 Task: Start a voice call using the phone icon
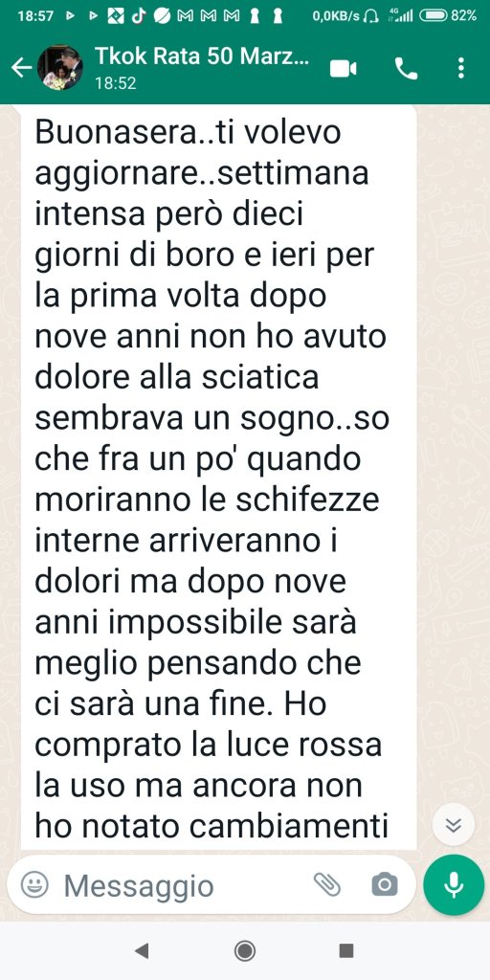406,68
